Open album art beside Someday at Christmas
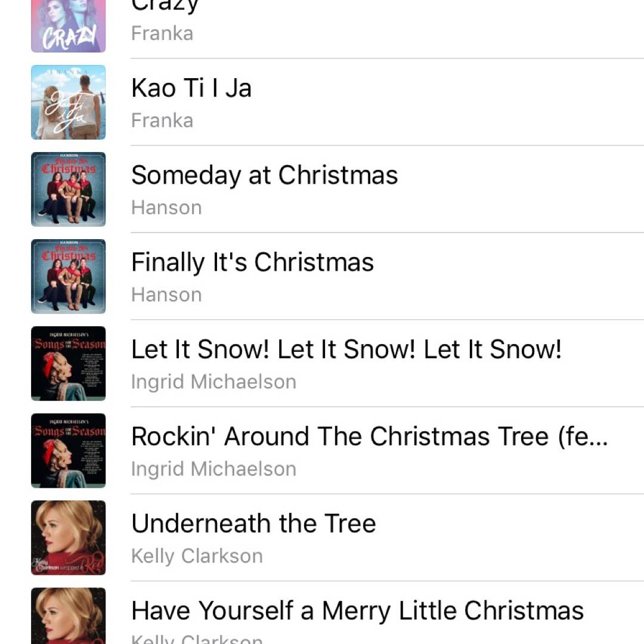The width and height of the screenshot is (644, 644). click(68, 189)
